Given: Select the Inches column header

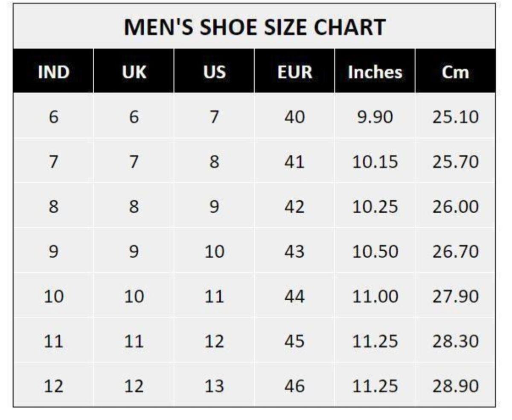Looking at the screenshot, I should (x=375, y=72).
